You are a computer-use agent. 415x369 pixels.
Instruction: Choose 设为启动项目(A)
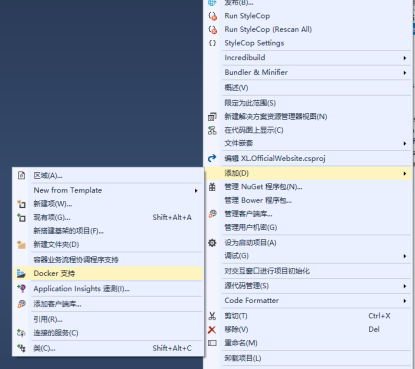(x=250, y=243)
